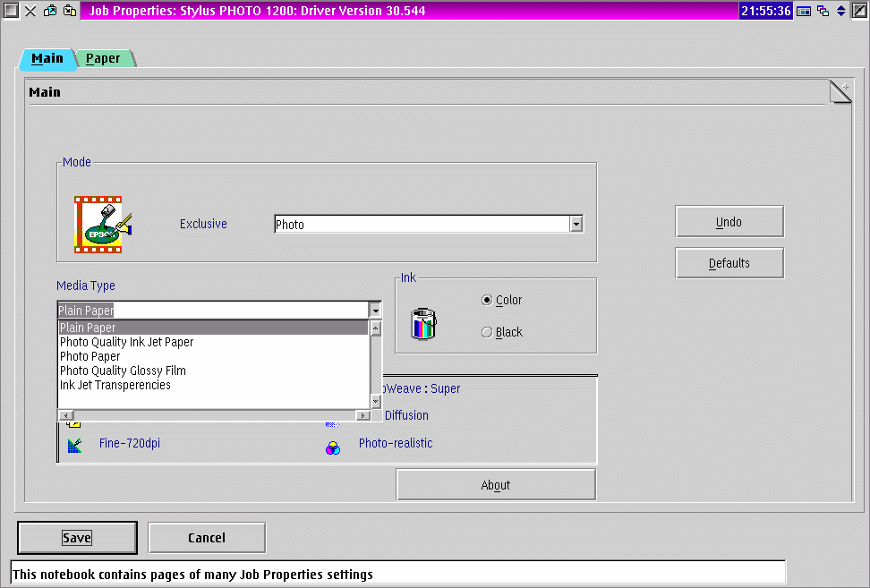Click the Defaults button

(729, 263)
